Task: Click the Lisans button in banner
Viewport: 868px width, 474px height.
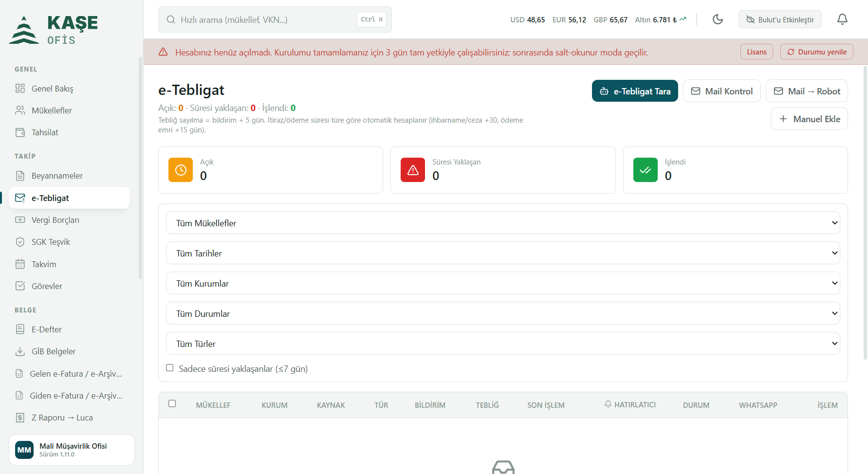Action: click(x=757, y=52)
